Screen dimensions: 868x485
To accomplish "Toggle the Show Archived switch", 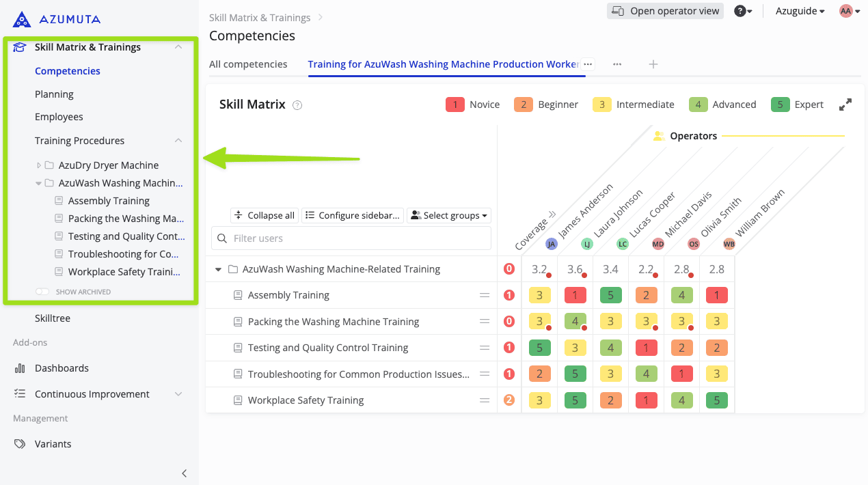I will tap(42, 292).
